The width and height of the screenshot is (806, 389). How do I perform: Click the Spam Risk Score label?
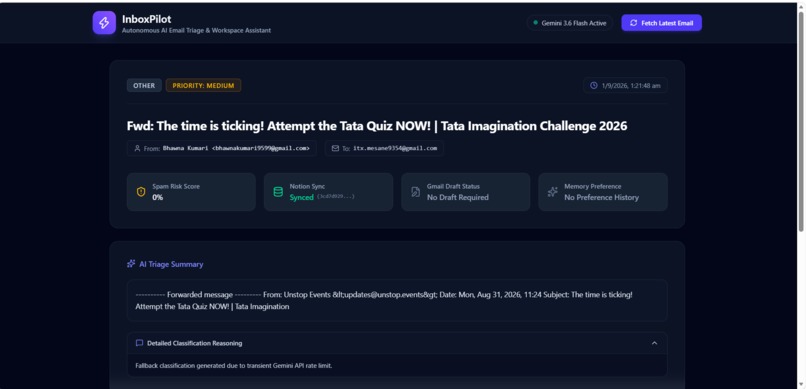coord(176,187)
